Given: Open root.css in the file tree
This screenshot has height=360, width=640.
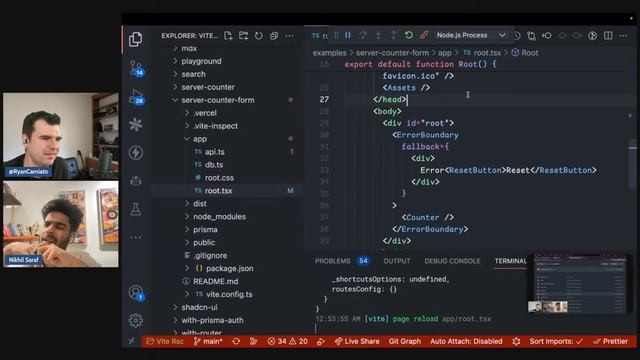Looking at the screenshot, I should pyautogui.click(x=219, y=178).
